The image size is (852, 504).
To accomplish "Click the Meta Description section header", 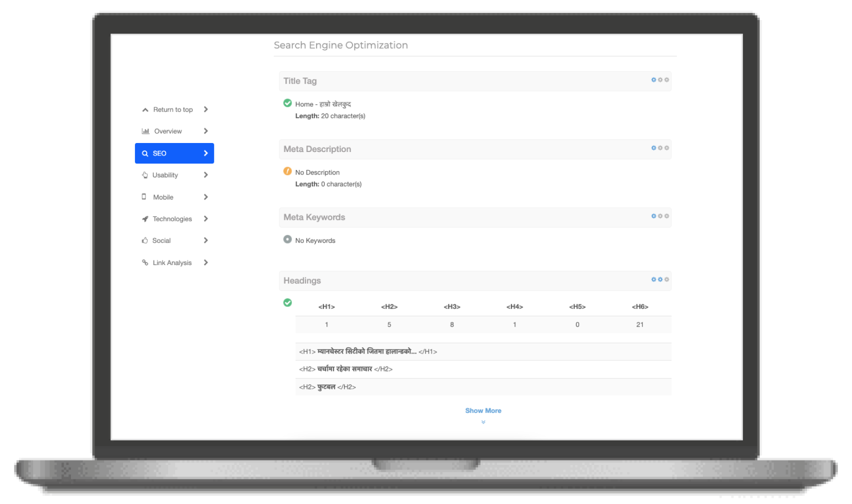I will [475, 149].
